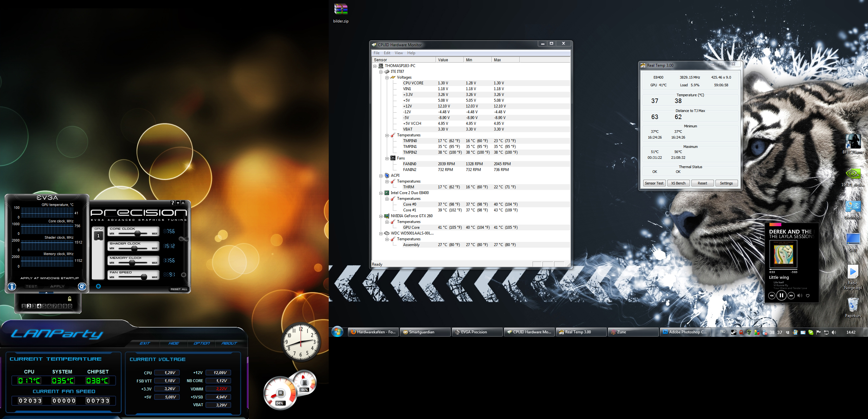868x419 pixels.
Task: Adjust the Memory Clock slider knob
Action: pos(132,263)
